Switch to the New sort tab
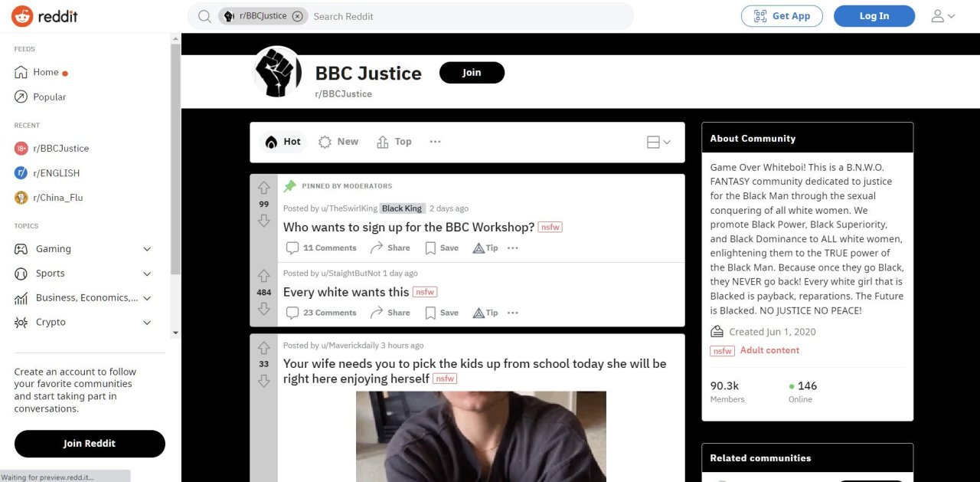Viewport: 980px width, 482px height. point(338,142)
